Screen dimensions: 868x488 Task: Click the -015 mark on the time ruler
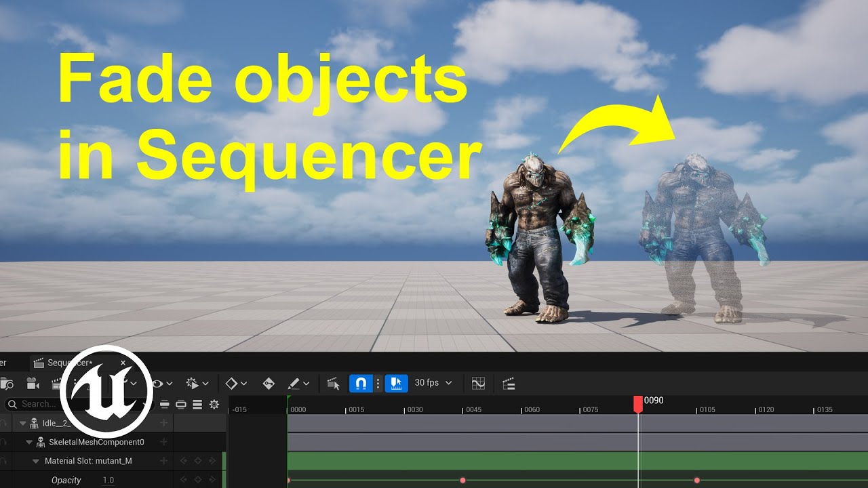pyautogui.click(x=239, y=409)
